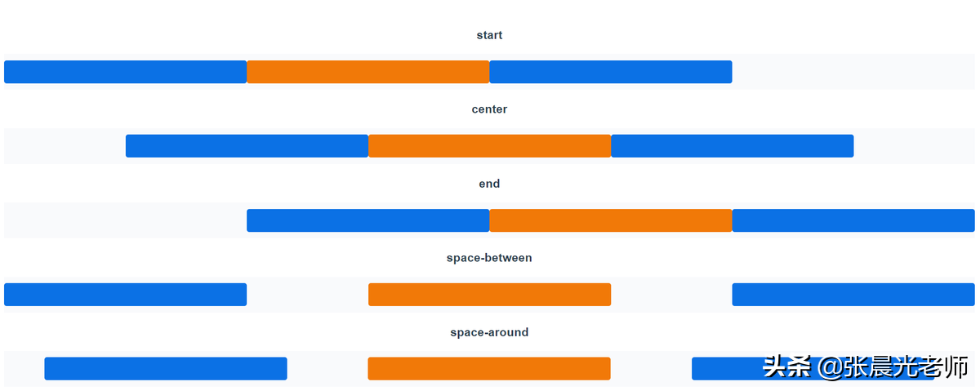Select the right blue bar in end row

853,220
